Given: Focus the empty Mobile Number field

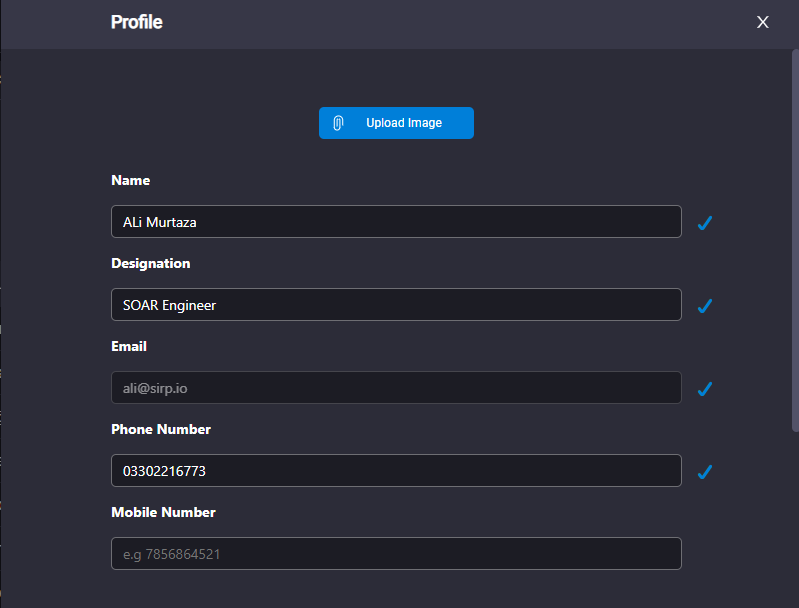Looking at the screenshot, I should [396, 554].
